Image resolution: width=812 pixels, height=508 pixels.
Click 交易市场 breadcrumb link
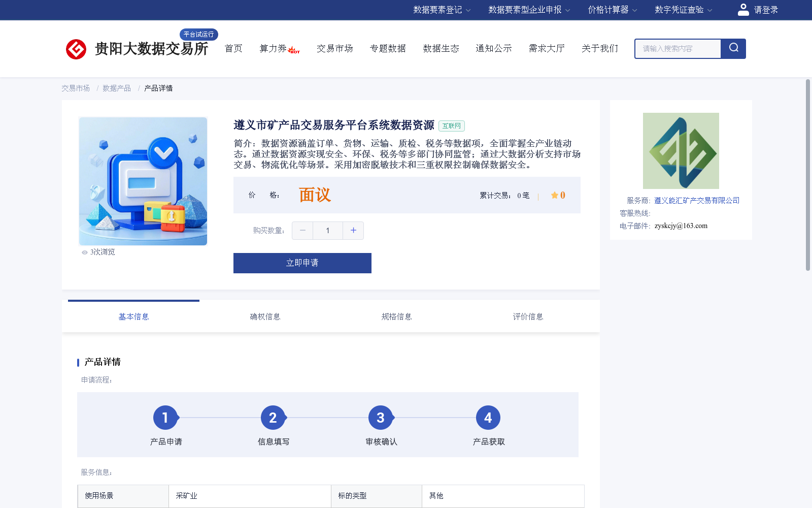(x=76, y=88)
